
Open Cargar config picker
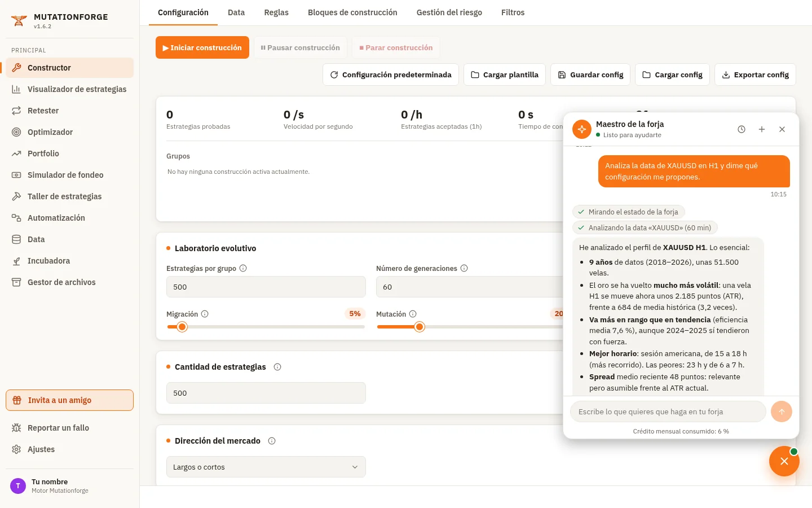[672, 75]
